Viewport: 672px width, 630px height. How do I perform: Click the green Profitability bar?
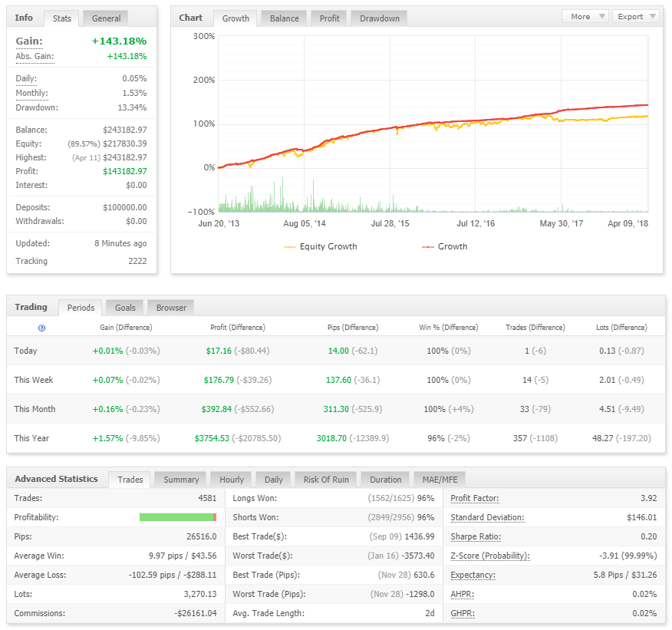tap(178, 517)
